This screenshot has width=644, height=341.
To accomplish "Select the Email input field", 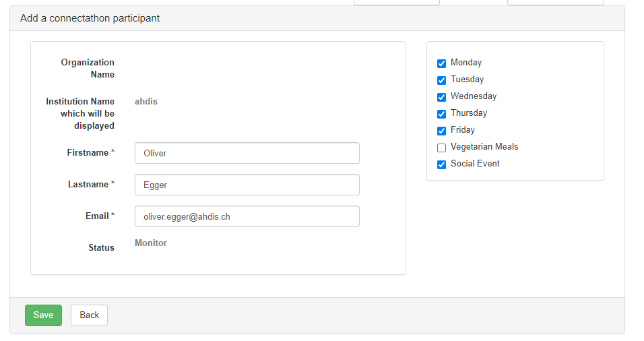I will (247, 216).
